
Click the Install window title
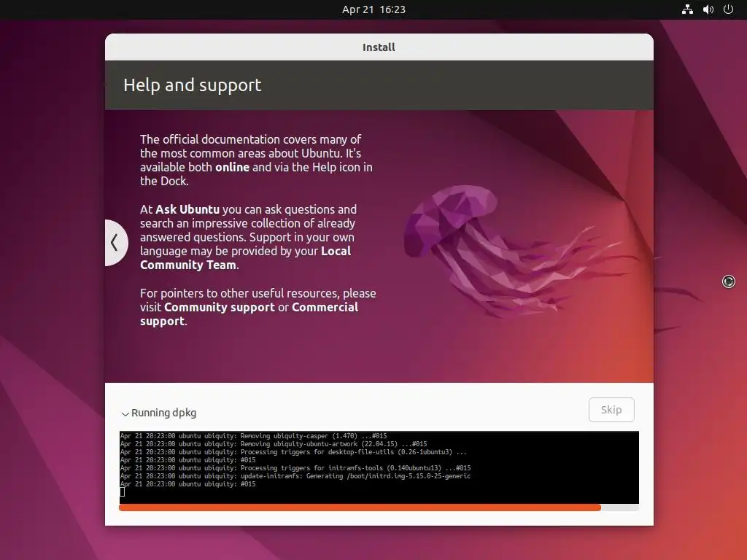pyautogui.click(x=379, y=47)
